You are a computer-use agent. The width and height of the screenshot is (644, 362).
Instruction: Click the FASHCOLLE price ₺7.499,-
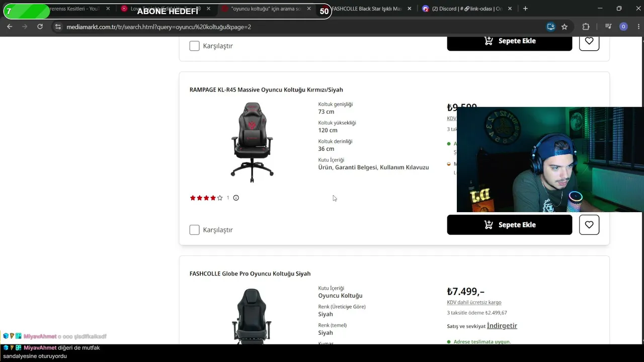[x=465, y=292]
